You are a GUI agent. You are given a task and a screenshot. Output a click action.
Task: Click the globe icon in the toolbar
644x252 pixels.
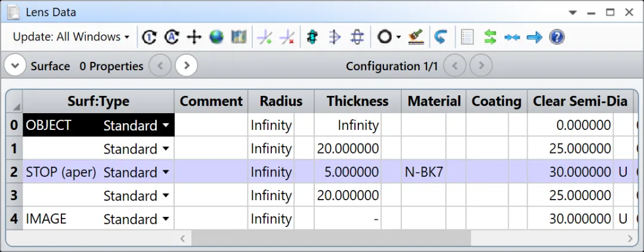point(216,37)
